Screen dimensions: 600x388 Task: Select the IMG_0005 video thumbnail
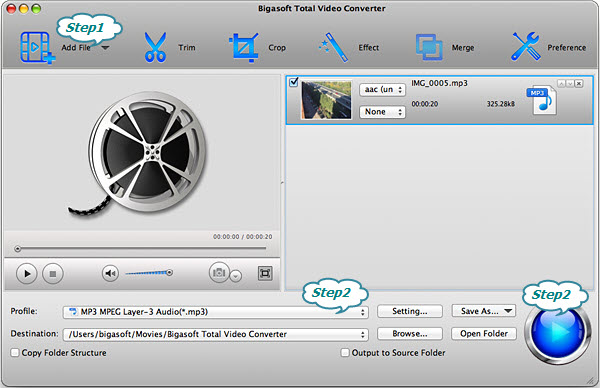326,100
